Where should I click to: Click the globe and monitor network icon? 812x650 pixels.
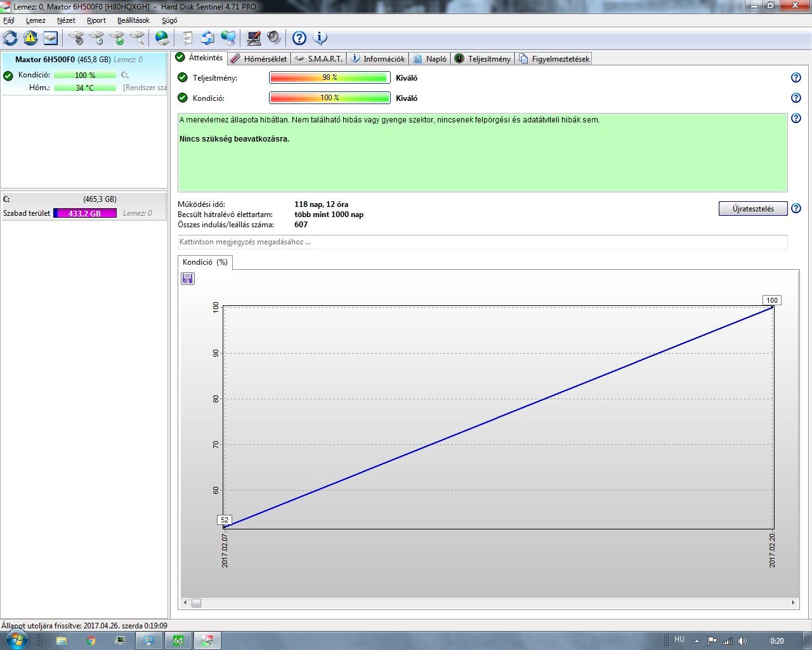[x=228, y=38]
